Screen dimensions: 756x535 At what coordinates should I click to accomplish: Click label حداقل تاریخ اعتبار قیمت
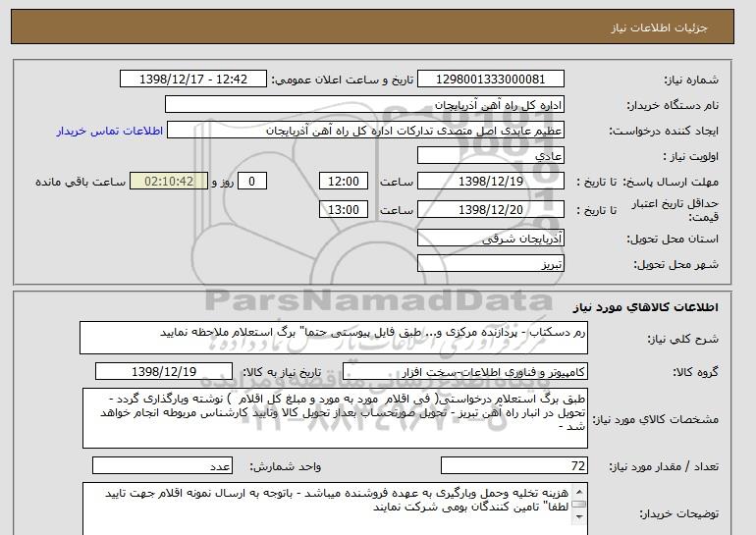[675, 210]
